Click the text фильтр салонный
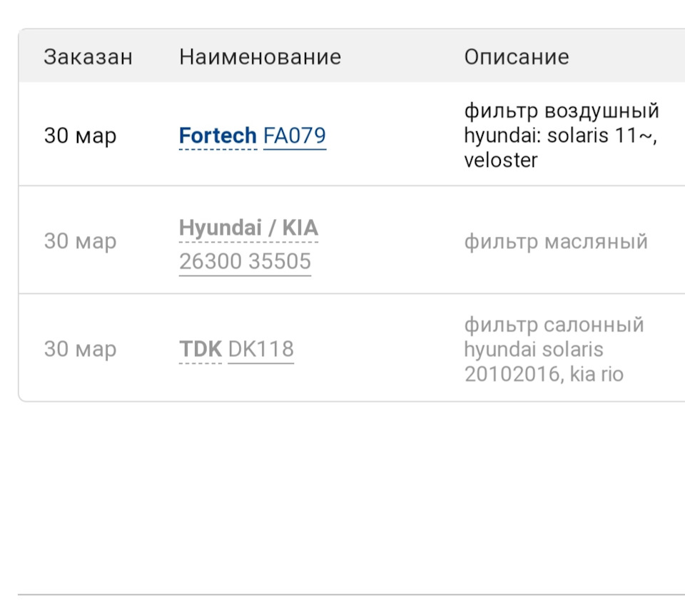Image resolution: width=685 pixels, height=616 pixels. click(554, 325)
